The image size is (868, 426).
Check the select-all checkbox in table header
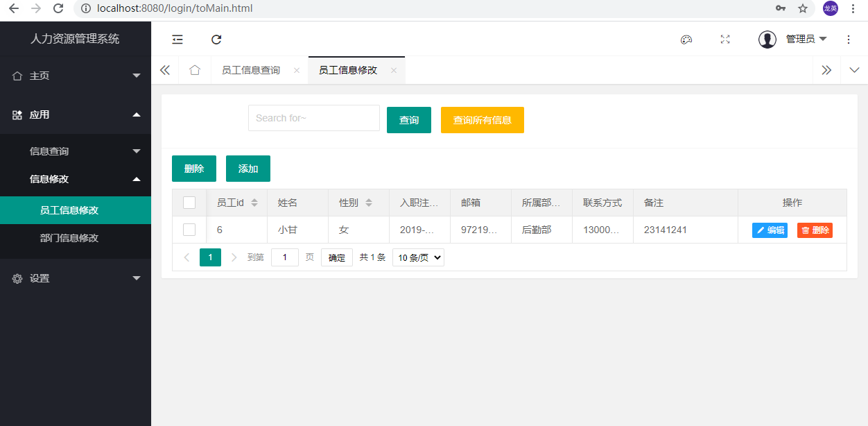pos(189,203)
